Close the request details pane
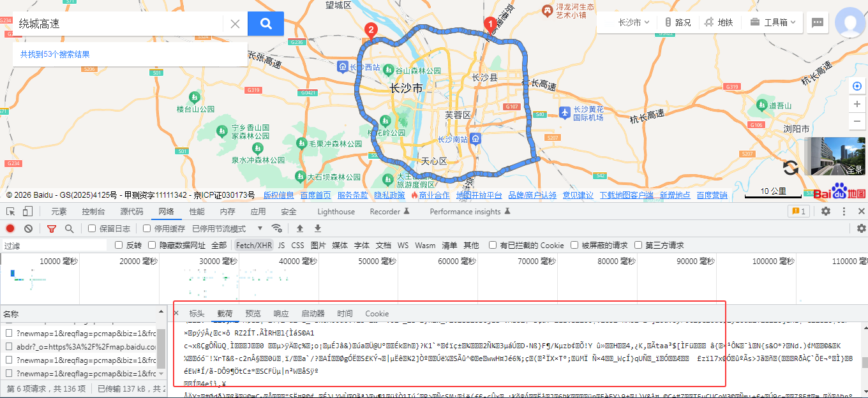The height and width of the screenshot is (398, 868). [177, 313]
